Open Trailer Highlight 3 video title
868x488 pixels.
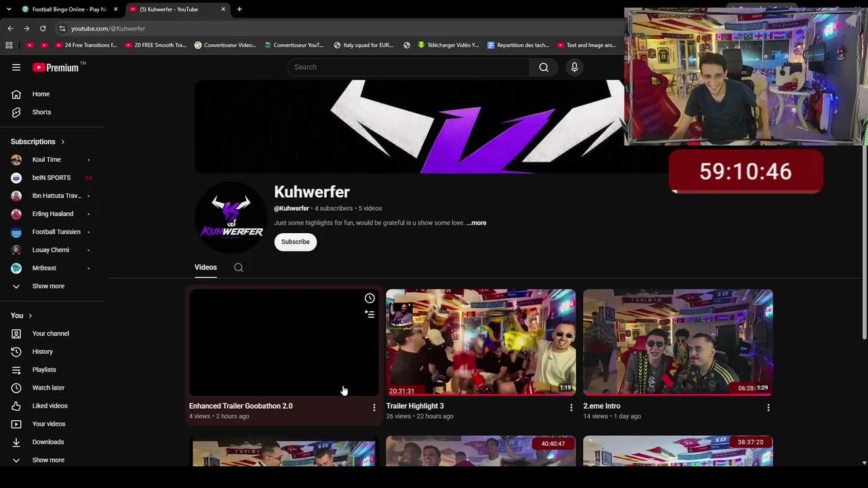[x=415, y=406]
